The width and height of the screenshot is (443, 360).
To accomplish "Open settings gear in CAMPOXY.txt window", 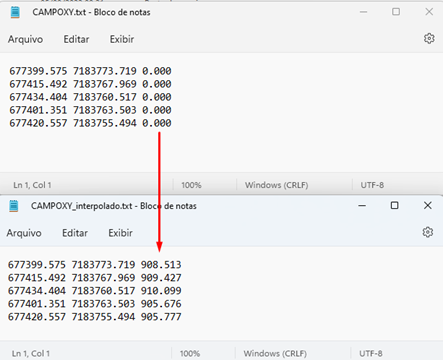I will tap(429, 39).
